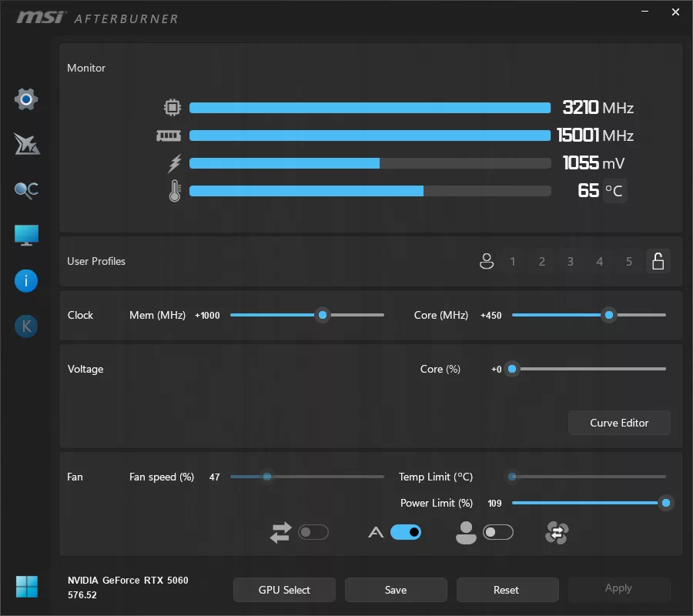Toggle the °C temperature unit button
This screenshot has height=616, width=693.
click(614, 191)
